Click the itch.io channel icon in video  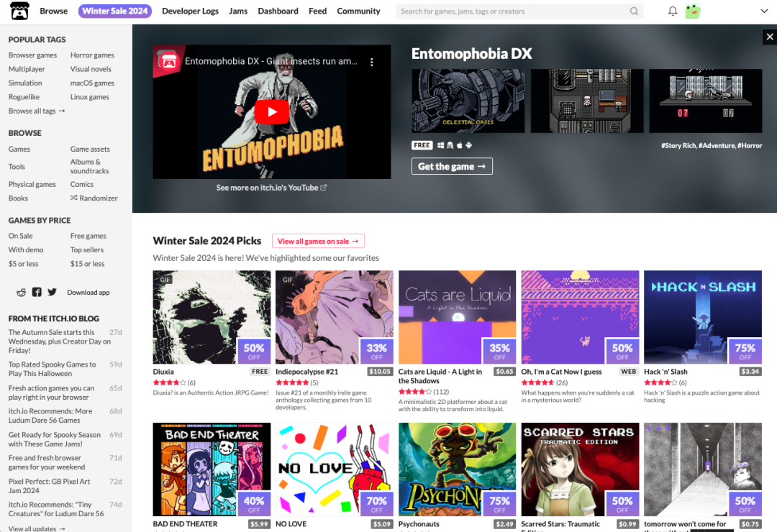[x=168, y=61]
